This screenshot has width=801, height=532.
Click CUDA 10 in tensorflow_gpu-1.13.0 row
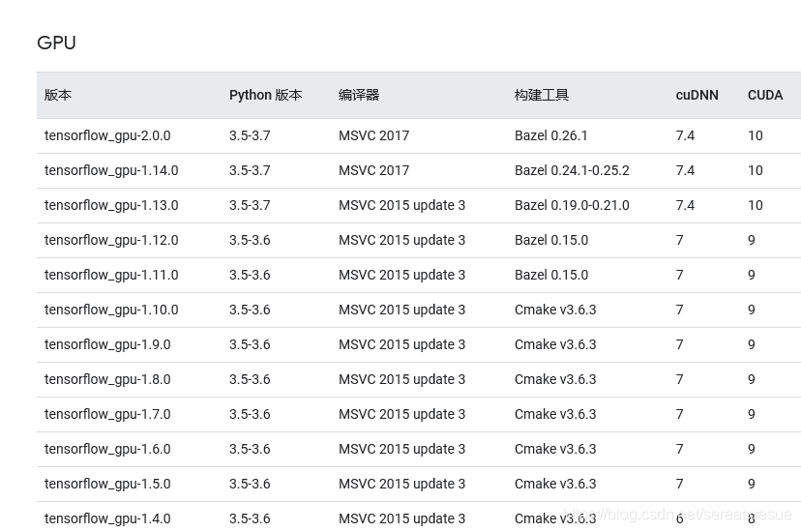[755, 205]
